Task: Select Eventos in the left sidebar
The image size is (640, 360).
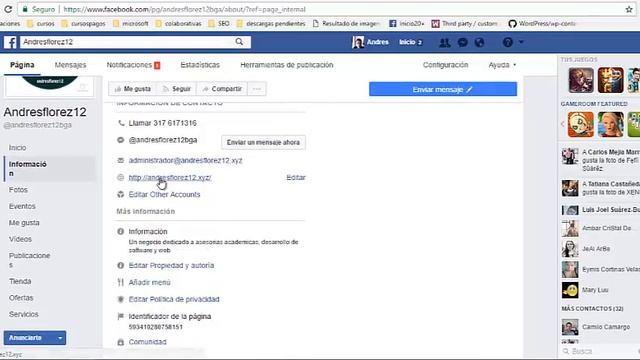Action: pyautogui.click(x=22, y=206)
